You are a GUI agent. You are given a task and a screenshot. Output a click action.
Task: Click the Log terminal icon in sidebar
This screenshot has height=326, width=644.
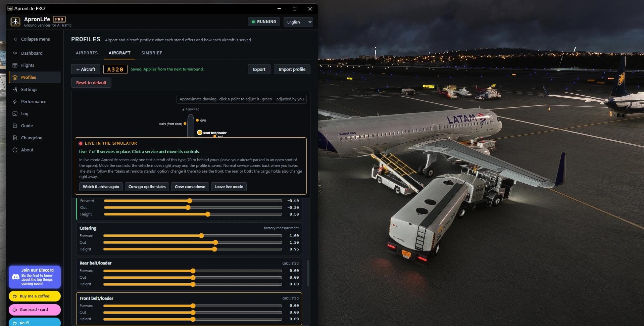click(15, 113)
